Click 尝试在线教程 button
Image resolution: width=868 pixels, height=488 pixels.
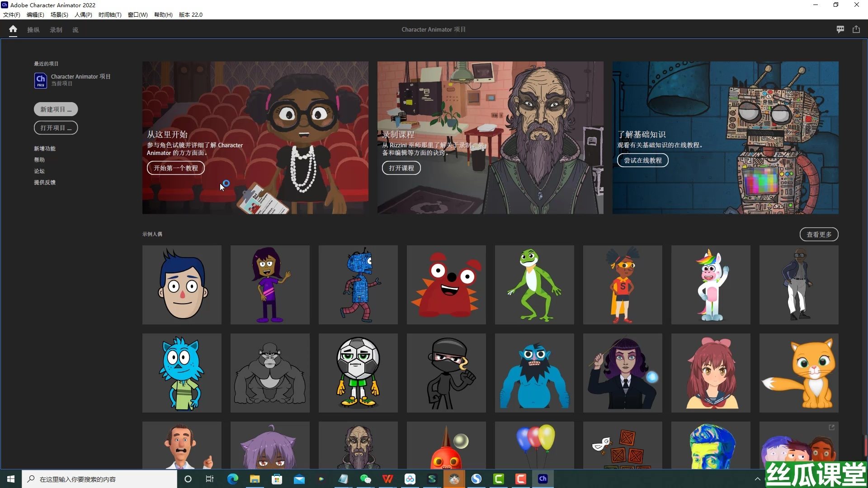[x=643, y=160]
